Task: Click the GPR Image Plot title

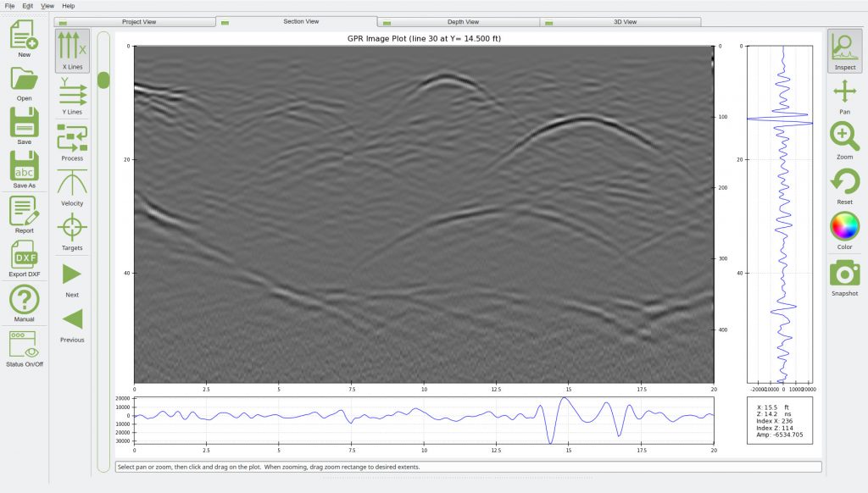Action: pos(424,39)
